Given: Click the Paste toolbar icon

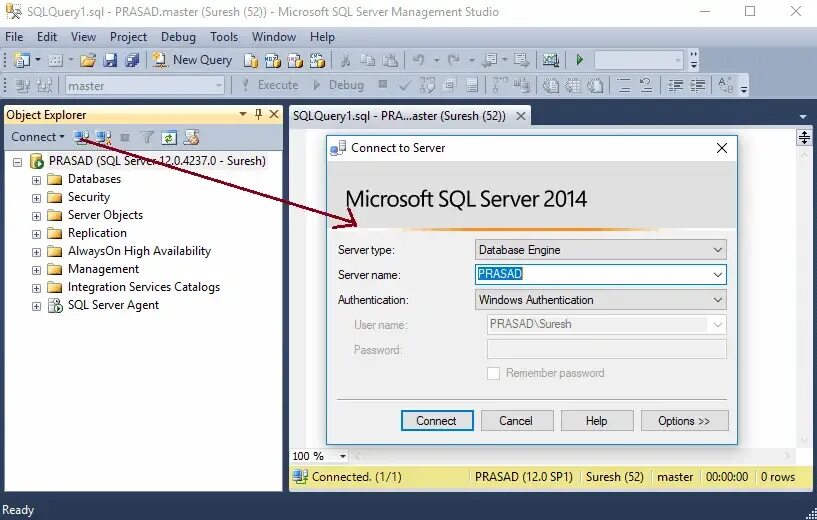Looking at the screenshot, I should (390, 60).
